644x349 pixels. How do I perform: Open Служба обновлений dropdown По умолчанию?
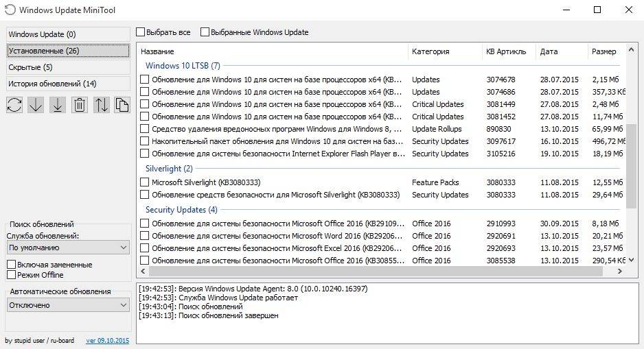point(68,248)
